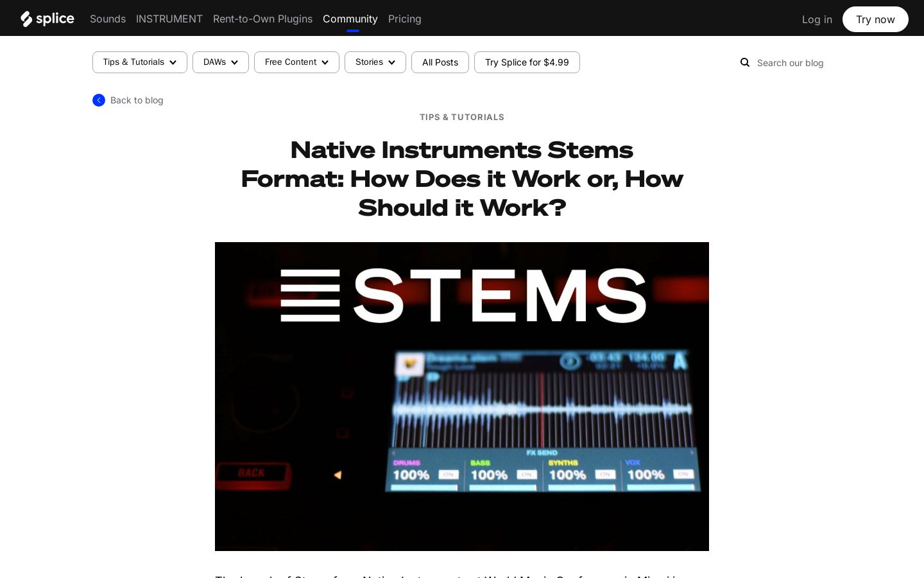Open the Pricing page
Image resolution: width=924 pixels, height=578 pixels.
[x=405, y=19]
